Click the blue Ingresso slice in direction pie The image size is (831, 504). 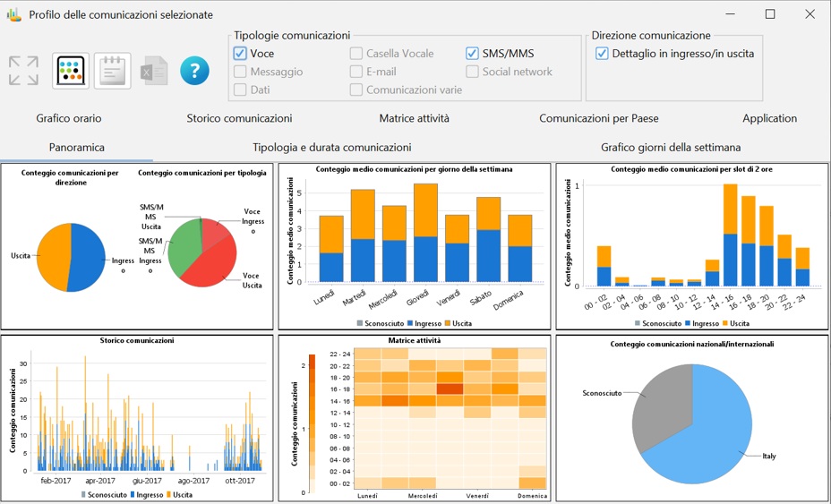tap(88, 258)
